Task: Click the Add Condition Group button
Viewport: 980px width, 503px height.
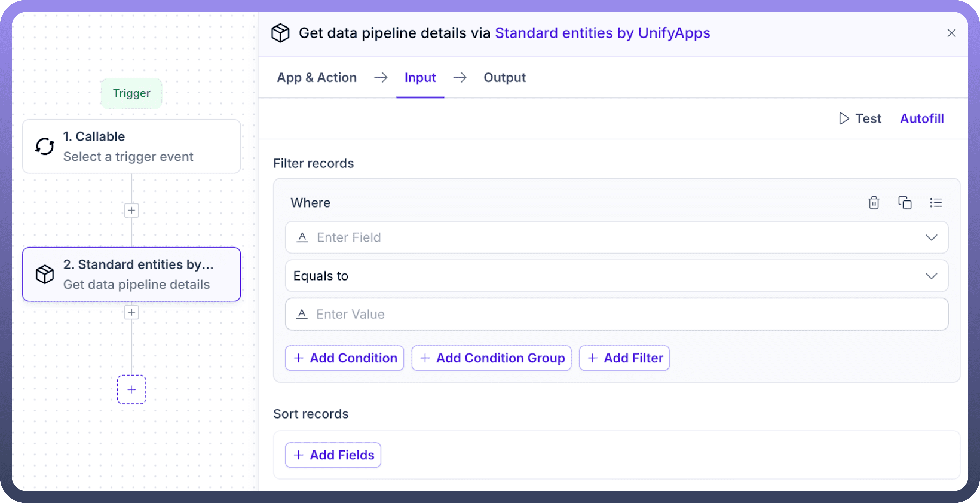Action: [491, 358]
